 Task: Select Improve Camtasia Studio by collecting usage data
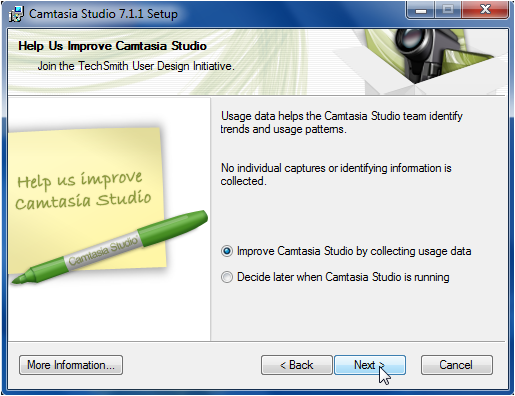click(x=227, y=251)
